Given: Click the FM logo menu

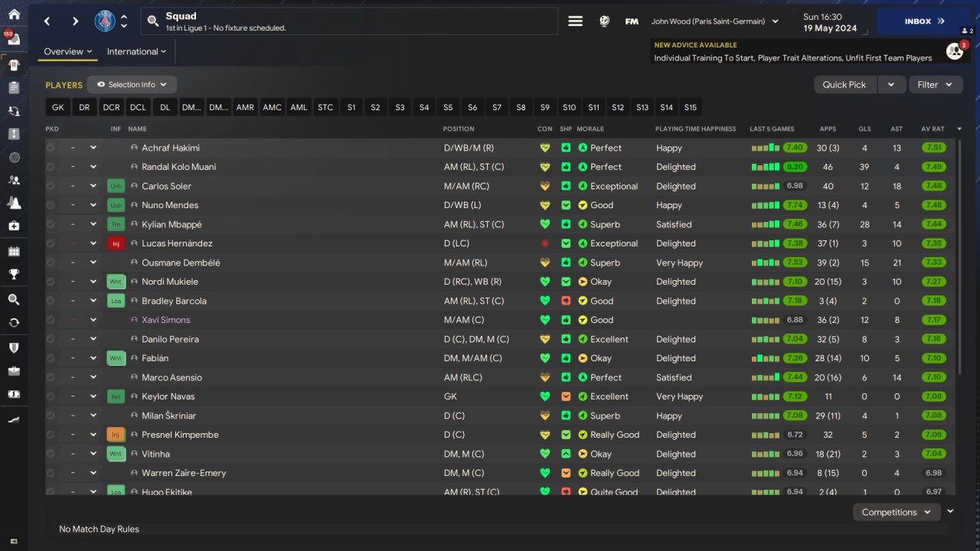Looking at the screenshot, I should (632, 21).
